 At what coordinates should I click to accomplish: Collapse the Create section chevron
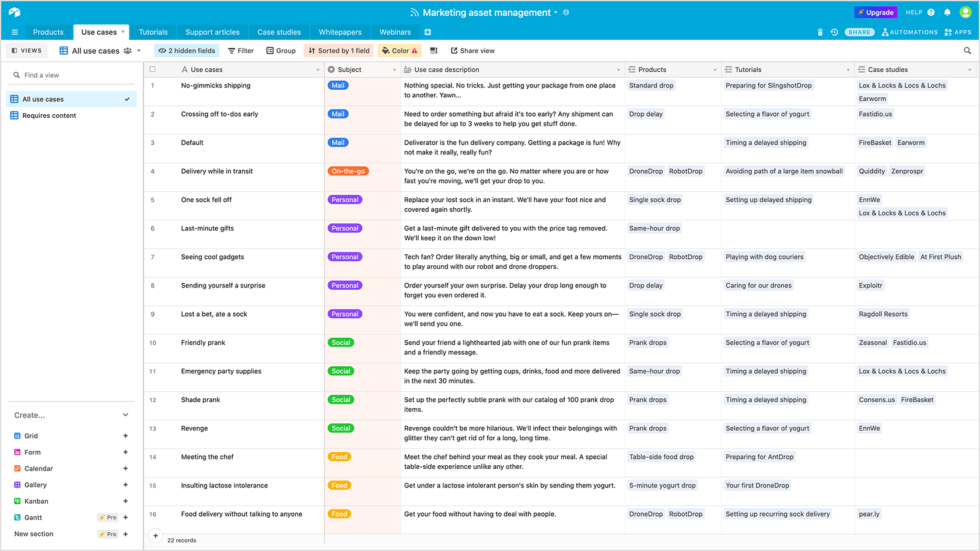click(125, 415)
